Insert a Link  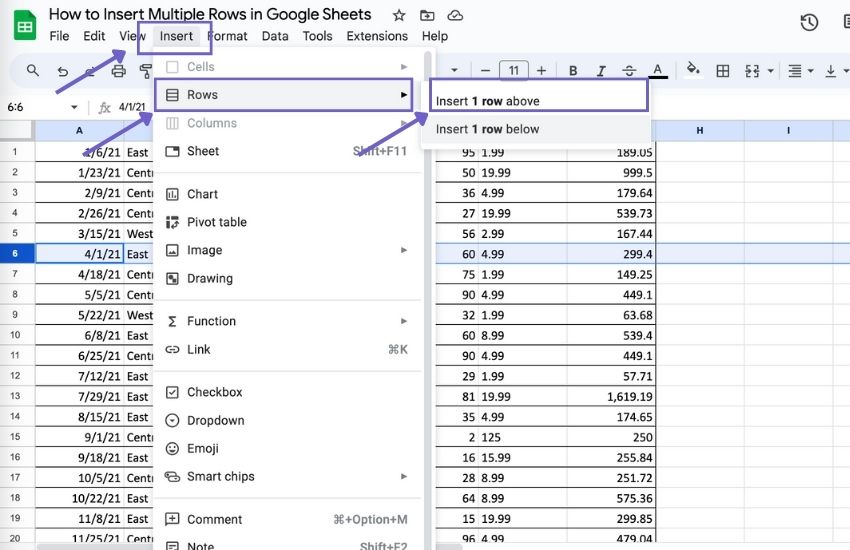[287, 350]
